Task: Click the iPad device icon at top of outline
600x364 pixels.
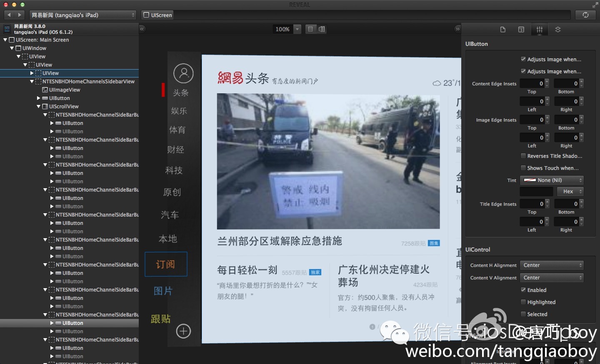Action: point(7,29)
